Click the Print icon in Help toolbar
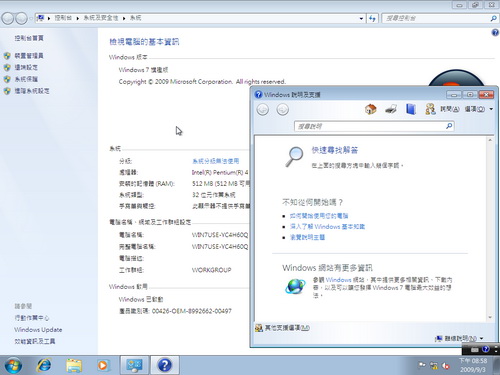Viewport: 500px width, 375px height. [391, 109]
